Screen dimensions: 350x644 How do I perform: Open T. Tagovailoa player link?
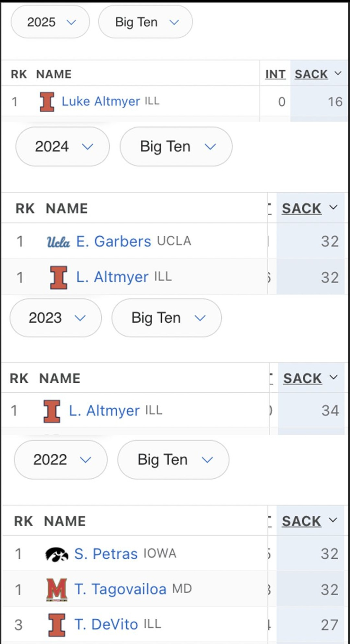[120, 589]
